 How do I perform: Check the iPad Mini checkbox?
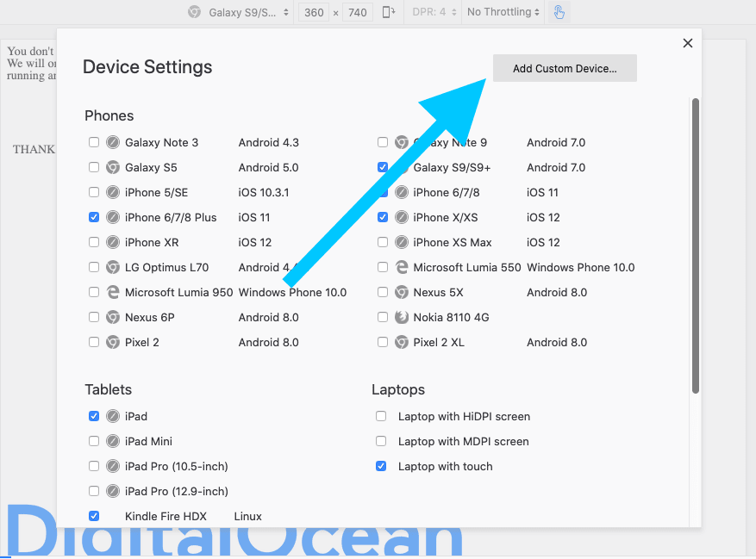[94, 441]
